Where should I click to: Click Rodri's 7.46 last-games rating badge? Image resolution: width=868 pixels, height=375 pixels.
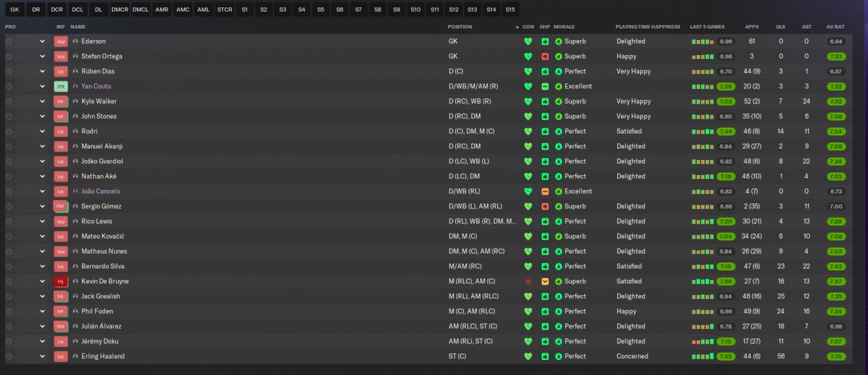[726, 131]
